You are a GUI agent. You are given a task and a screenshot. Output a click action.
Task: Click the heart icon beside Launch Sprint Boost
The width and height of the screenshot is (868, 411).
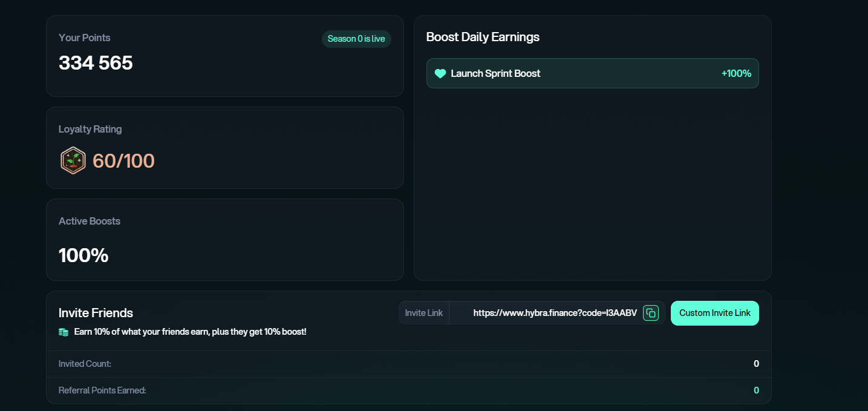440,74
